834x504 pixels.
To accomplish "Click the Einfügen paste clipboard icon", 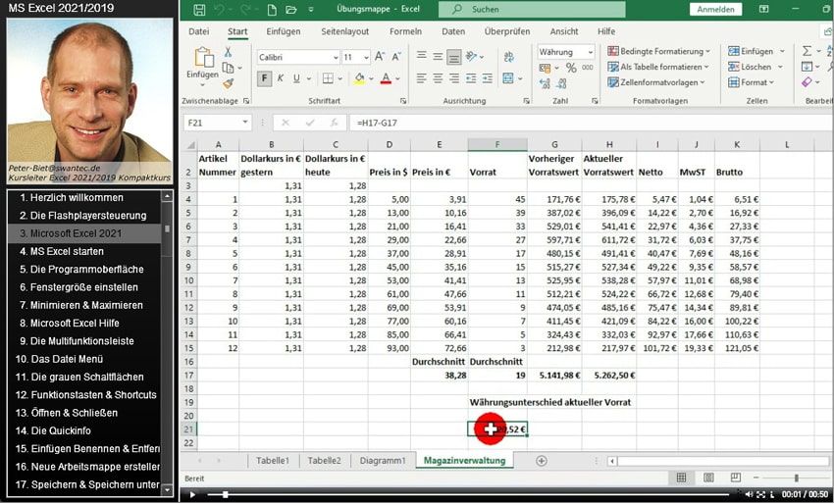I will 202,60.
